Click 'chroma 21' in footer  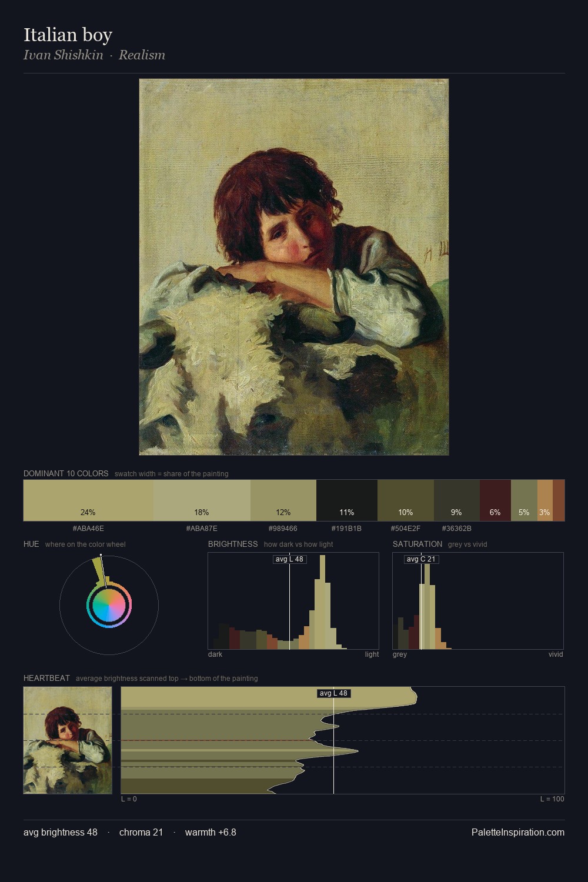[x=141, y=832]
